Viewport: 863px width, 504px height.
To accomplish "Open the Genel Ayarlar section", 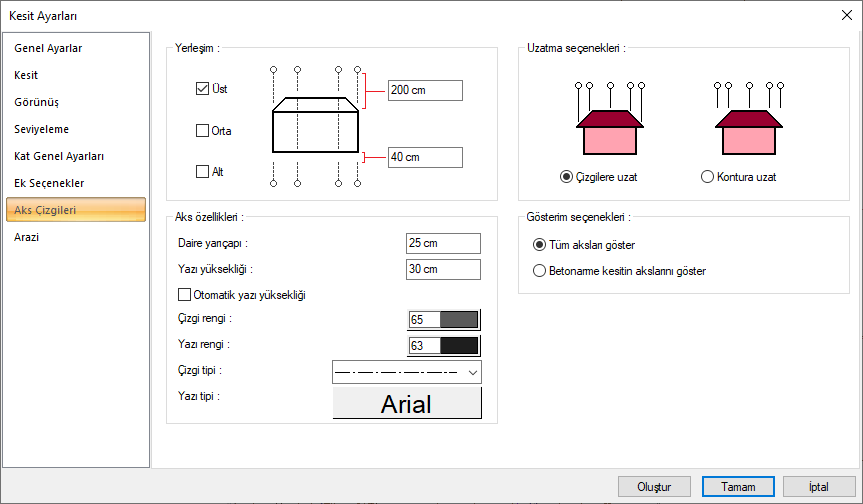I will 48,48.
